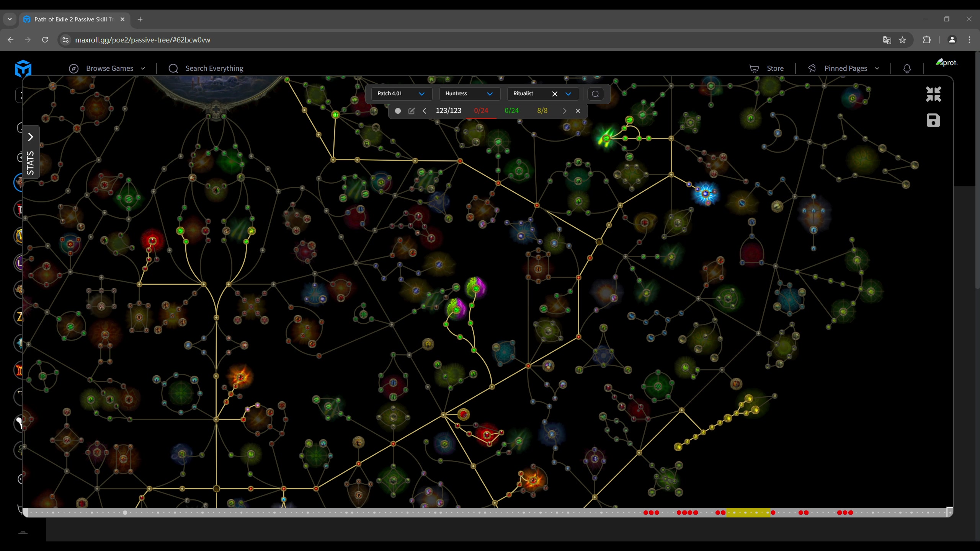Click the translate page icon in address bar
The image size is (980, 551).
tap(887, 40)
